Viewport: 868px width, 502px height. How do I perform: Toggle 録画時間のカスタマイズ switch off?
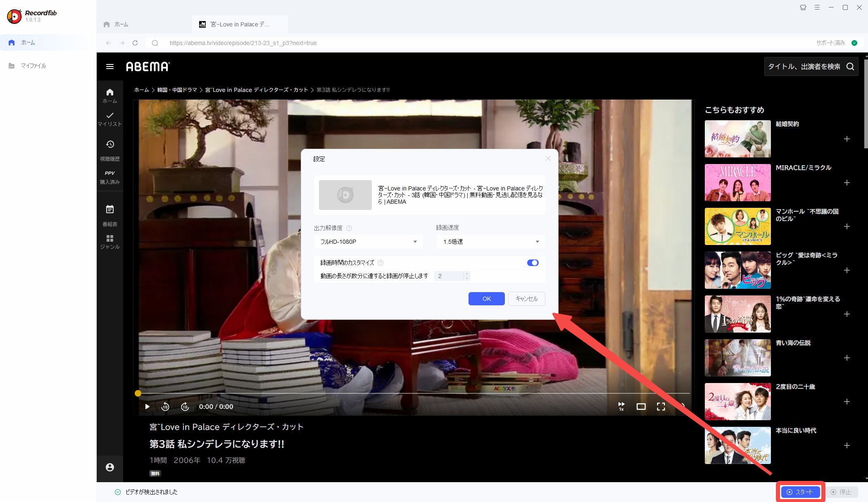point(533,263)
